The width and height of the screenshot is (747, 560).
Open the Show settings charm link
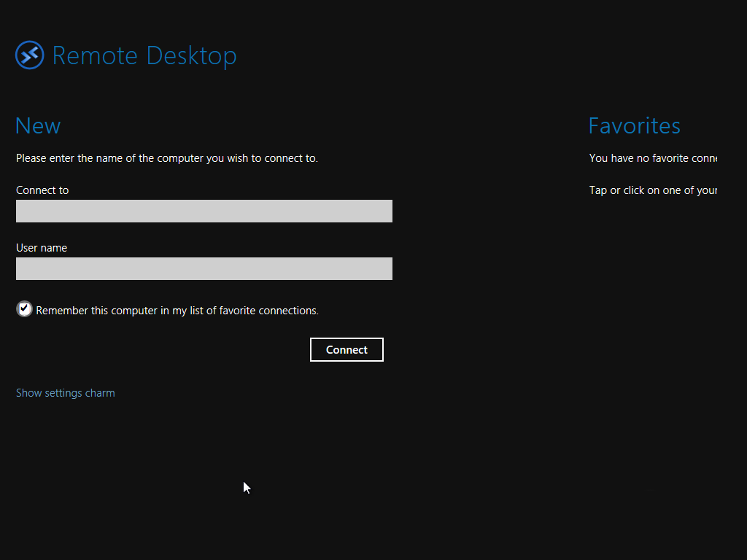point(65,393)
